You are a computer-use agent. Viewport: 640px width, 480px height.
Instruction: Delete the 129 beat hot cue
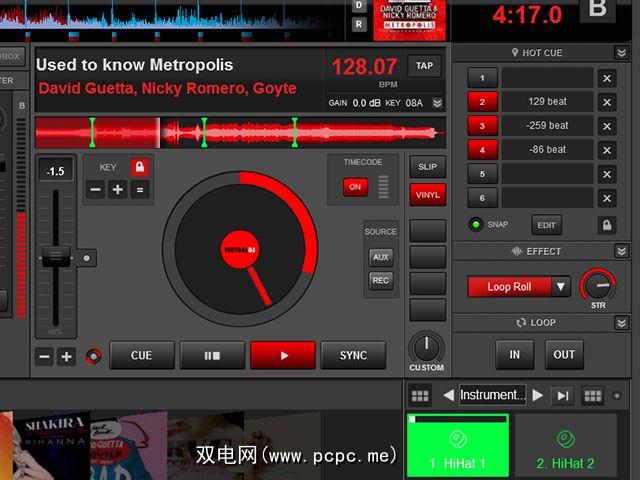pyautogui.click(x=607, y=102)
